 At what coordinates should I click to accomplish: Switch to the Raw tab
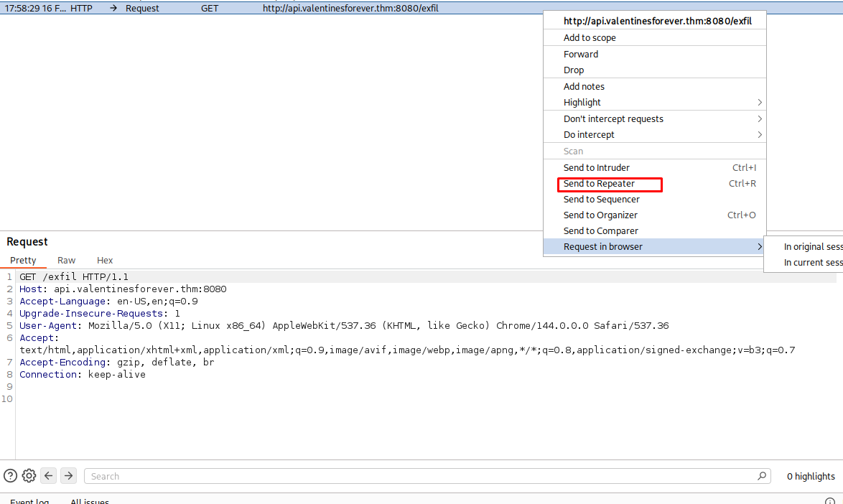click(67, 261)
